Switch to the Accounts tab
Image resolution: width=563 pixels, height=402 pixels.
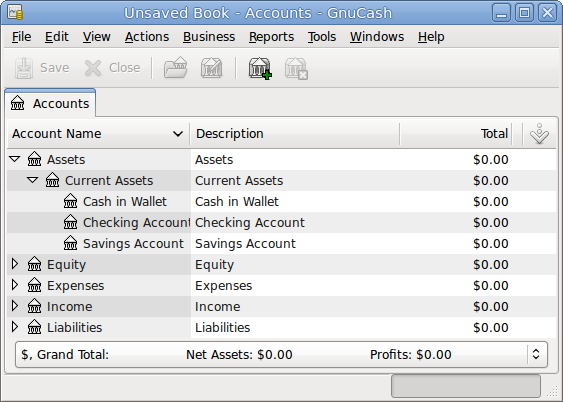click(x=50, y=103)
